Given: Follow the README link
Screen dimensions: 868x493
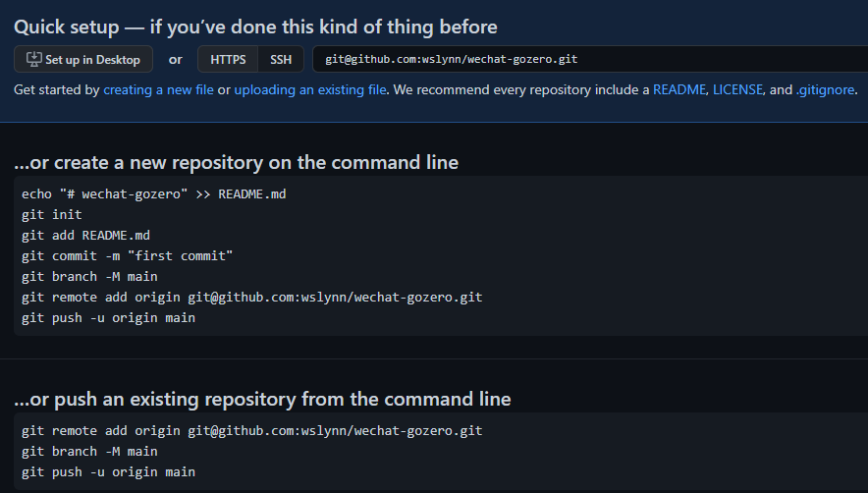Looking at the screenshot, I should (678, 89).
